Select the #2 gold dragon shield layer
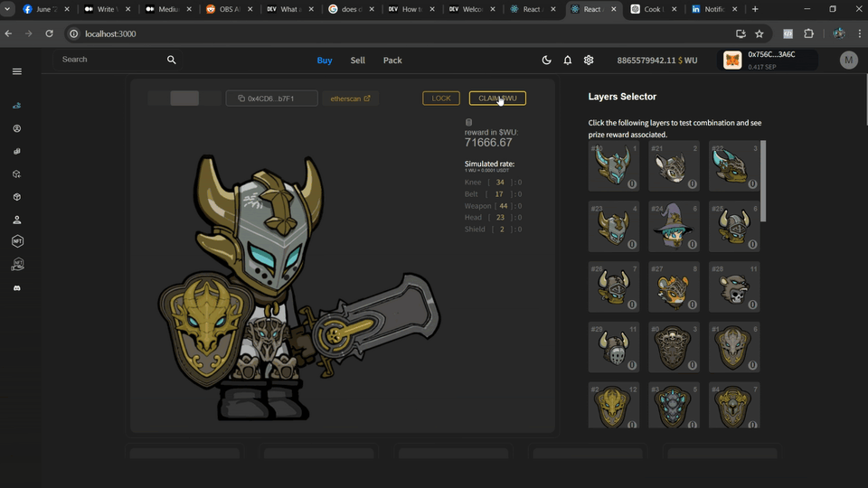The height and width of the screenshot is (488, 868). click(613, 405)
